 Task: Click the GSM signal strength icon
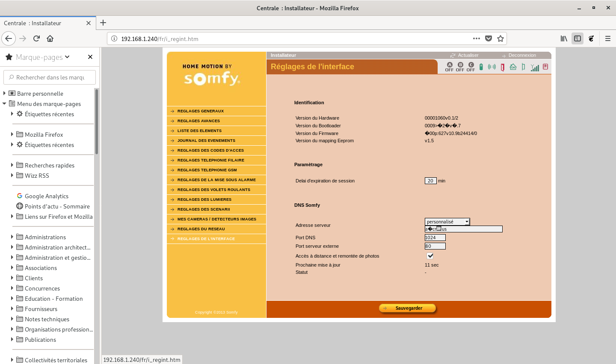(x=535, y=68)
